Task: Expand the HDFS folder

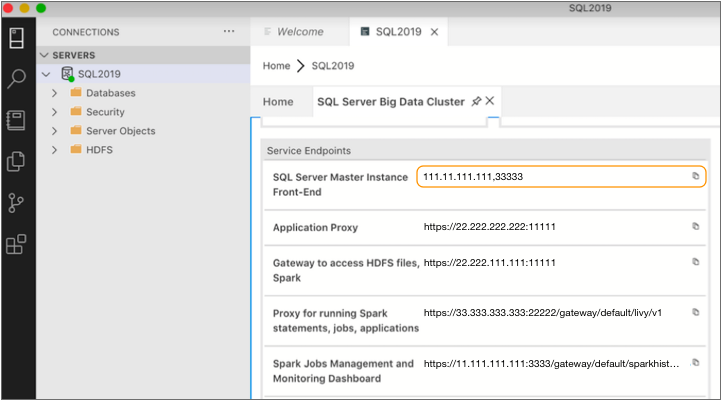Action: click(x=55, y=150)
